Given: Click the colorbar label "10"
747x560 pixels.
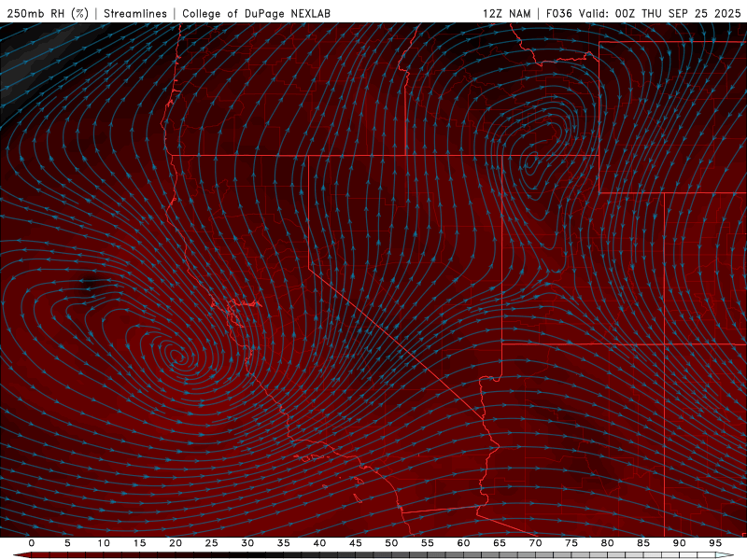Looking at the screenshot, I should point(104,543).
